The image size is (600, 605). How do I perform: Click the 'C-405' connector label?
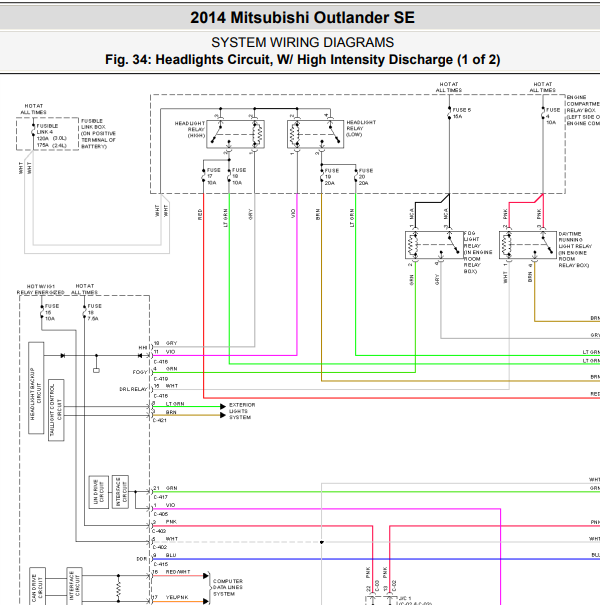click(x=161, y=514)
